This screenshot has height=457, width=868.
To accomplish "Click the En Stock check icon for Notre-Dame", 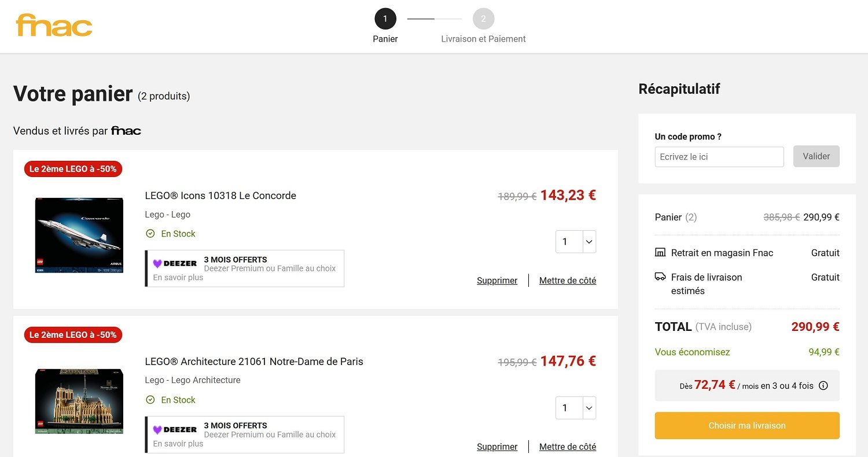I will [150, 400].
